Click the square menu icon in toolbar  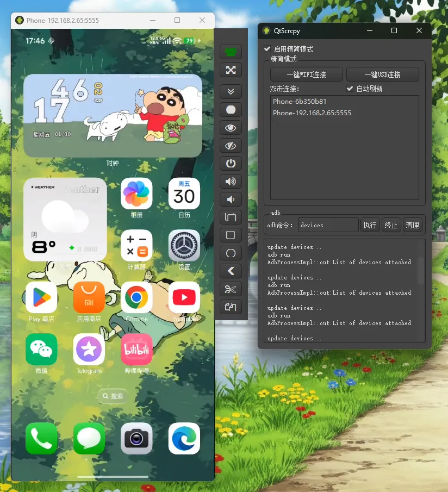click(x=231, y=235)
